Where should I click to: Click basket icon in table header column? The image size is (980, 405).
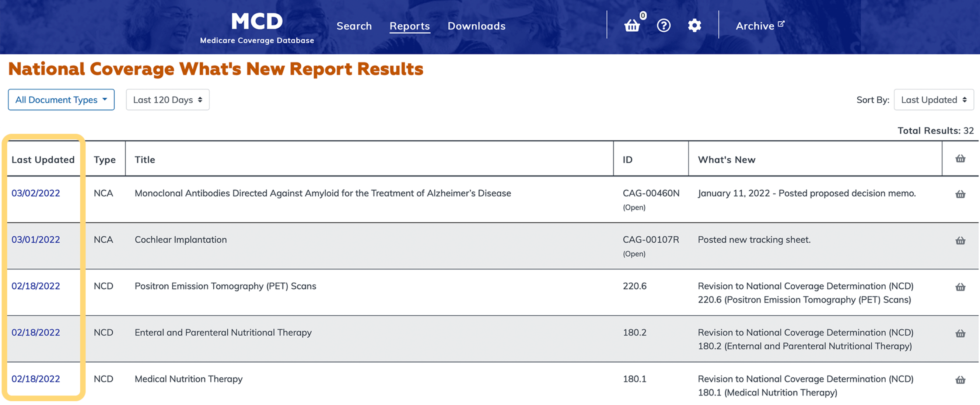coord(960,159)
